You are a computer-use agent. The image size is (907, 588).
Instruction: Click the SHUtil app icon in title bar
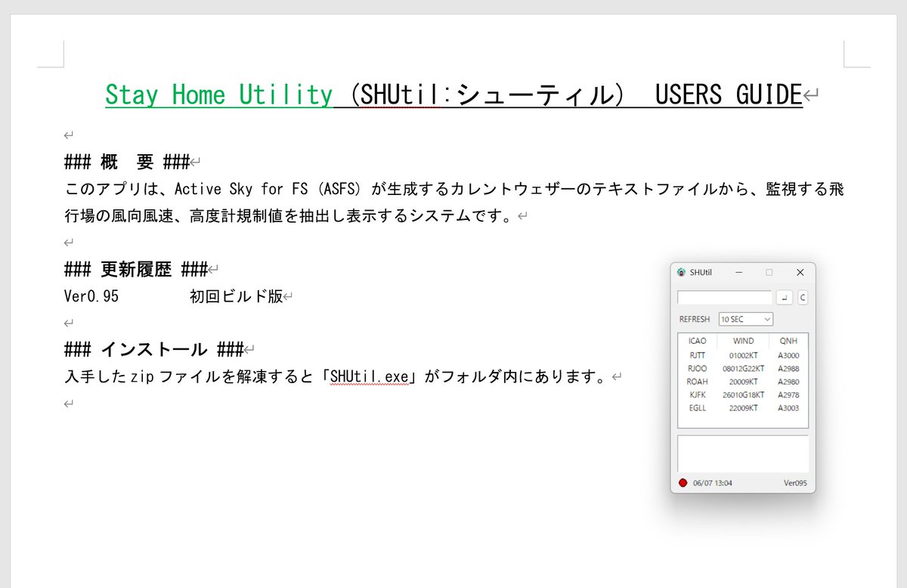point(681,272)
